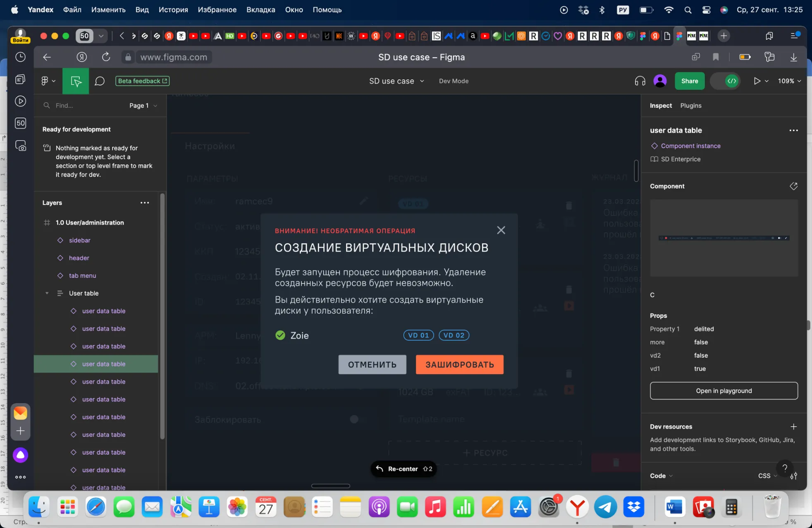
Task: Collapse the User table layer group
Action: click(x=47, y=293)
